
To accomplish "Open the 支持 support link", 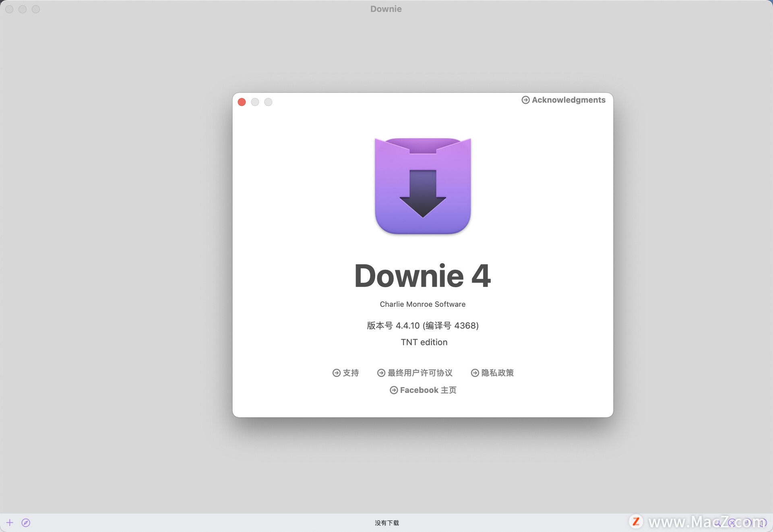I will tap(345, 373).
